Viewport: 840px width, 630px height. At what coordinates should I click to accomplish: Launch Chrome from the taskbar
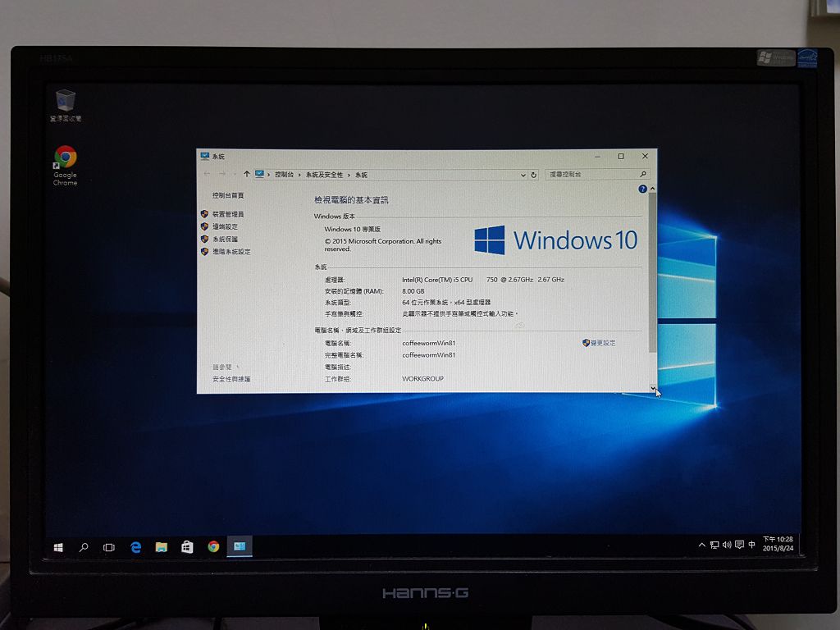[x=213, y=546]
